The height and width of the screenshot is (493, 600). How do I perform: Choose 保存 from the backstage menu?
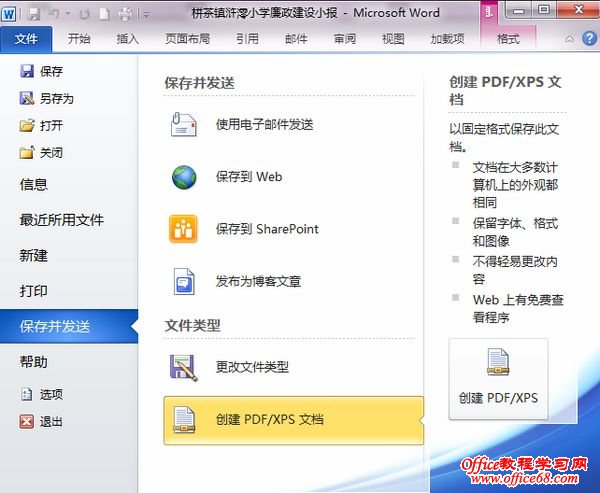tap(52, 71)
